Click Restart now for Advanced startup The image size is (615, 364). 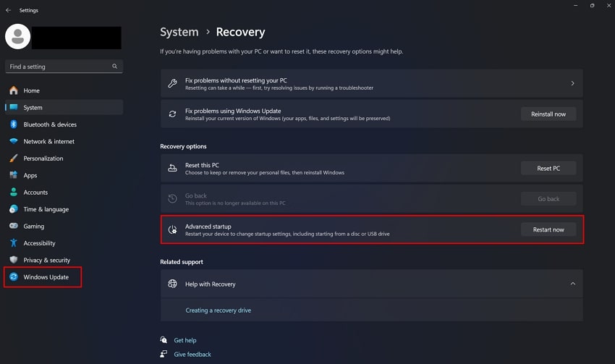(548, 229)
